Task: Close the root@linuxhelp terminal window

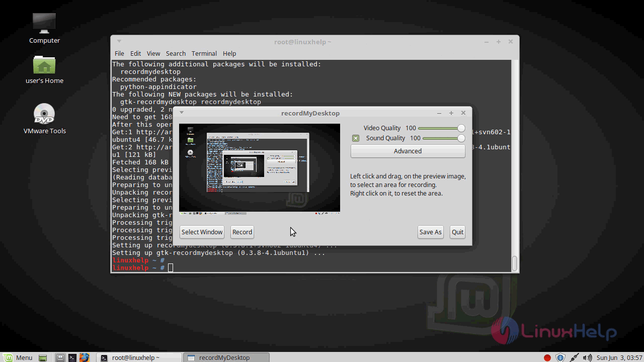Action: click(x=511, y=42)
